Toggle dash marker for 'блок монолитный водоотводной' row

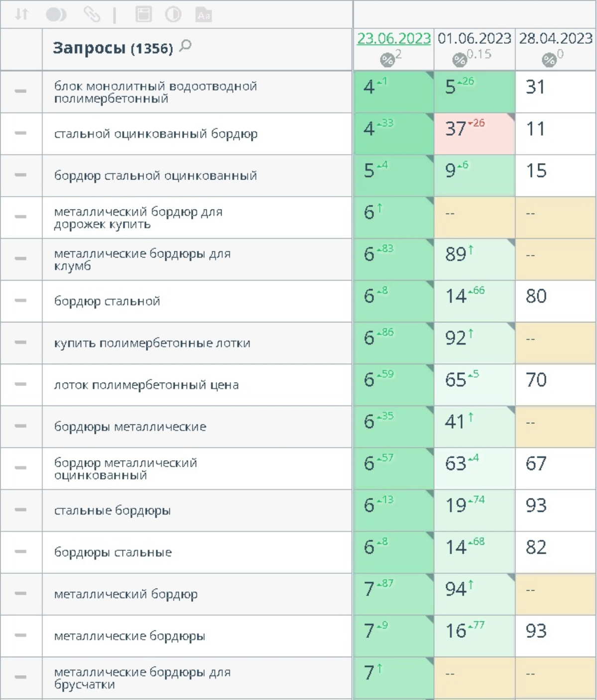coord(20,91)
